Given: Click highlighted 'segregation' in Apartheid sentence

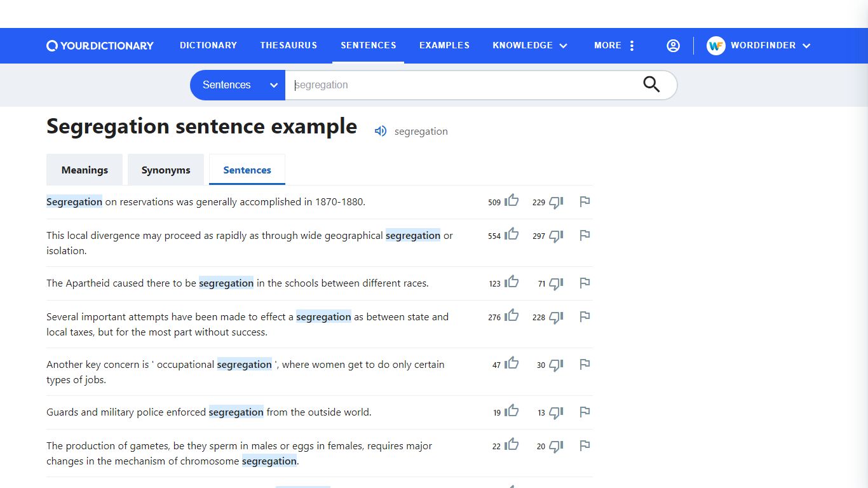Looking at the screenshot, I should pos(226,283).
